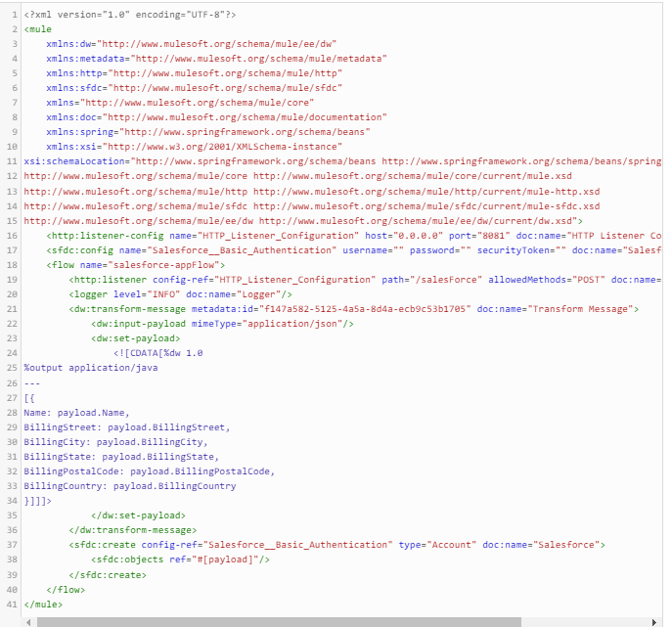Click the horizontal scrollbar left arrow
The image size is (672, 627).
tap(28, 622)
